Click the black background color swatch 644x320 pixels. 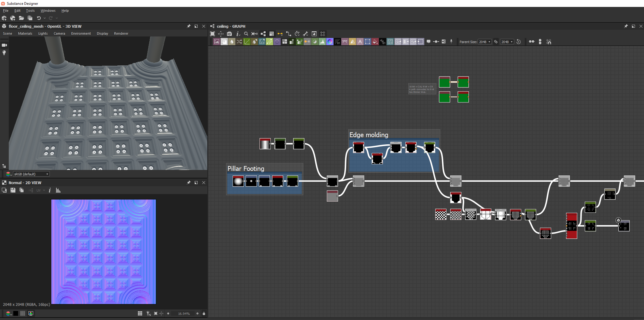click(x=16, y=313)
